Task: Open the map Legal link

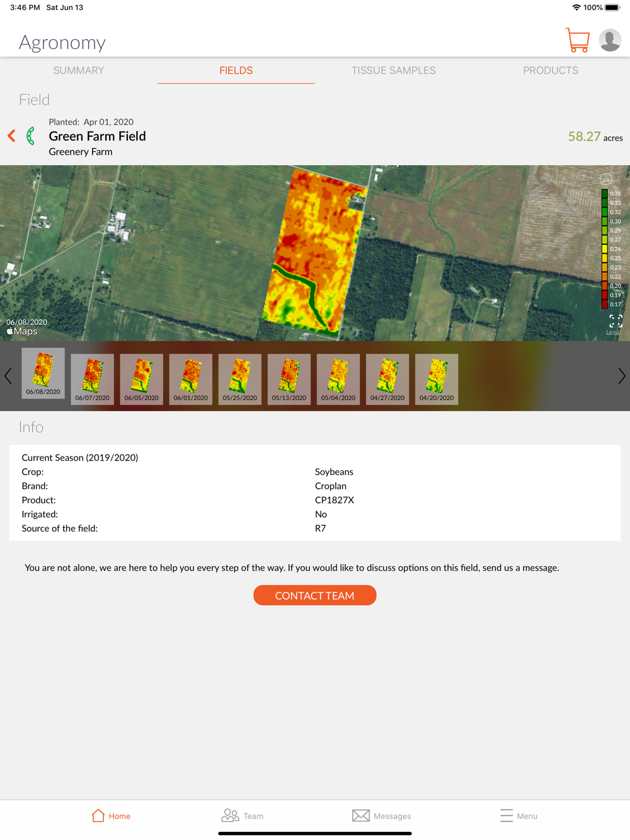Action: click(x=613, y=332)
